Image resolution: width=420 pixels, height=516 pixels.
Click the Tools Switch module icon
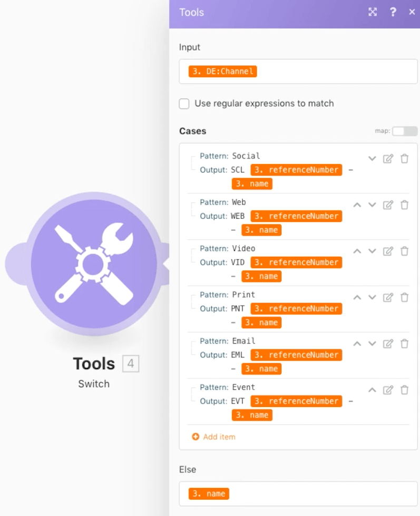point(94,264)
